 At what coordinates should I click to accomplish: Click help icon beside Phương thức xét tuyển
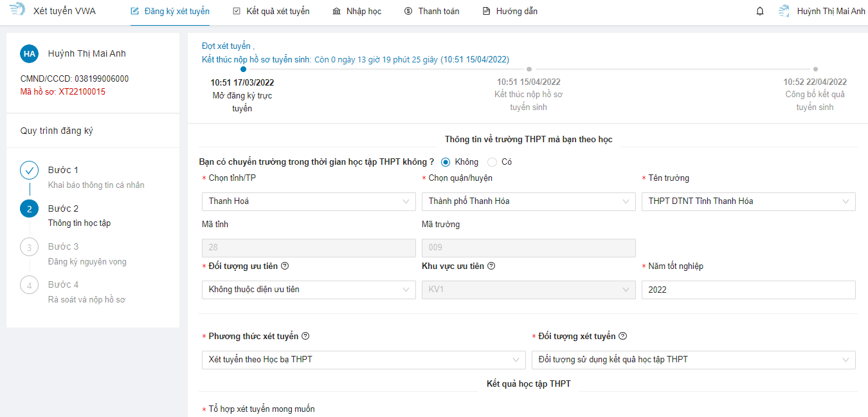point(305,336)
